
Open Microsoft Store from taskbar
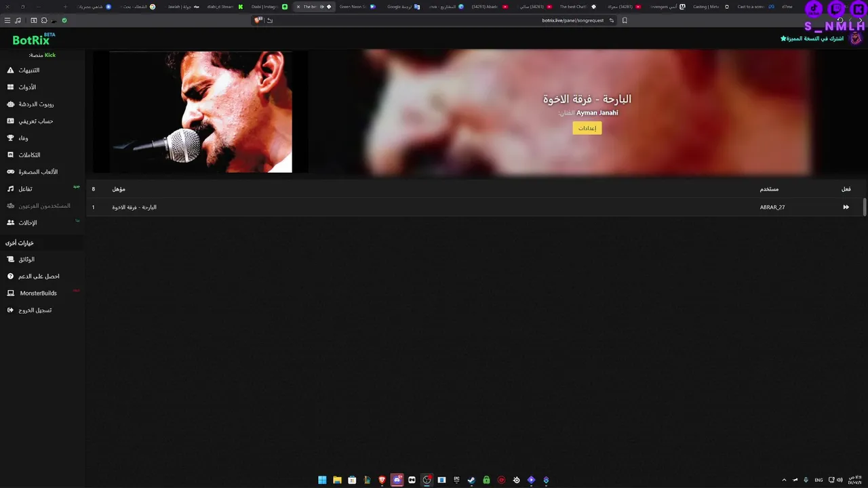pyautogui.click(x=352, y=480)
